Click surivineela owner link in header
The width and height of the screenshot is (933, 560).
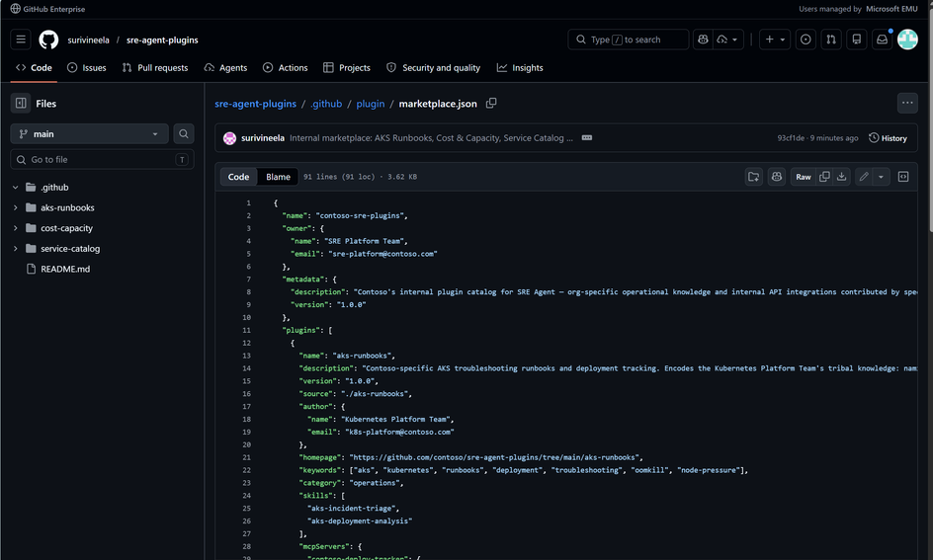(88, 40)
